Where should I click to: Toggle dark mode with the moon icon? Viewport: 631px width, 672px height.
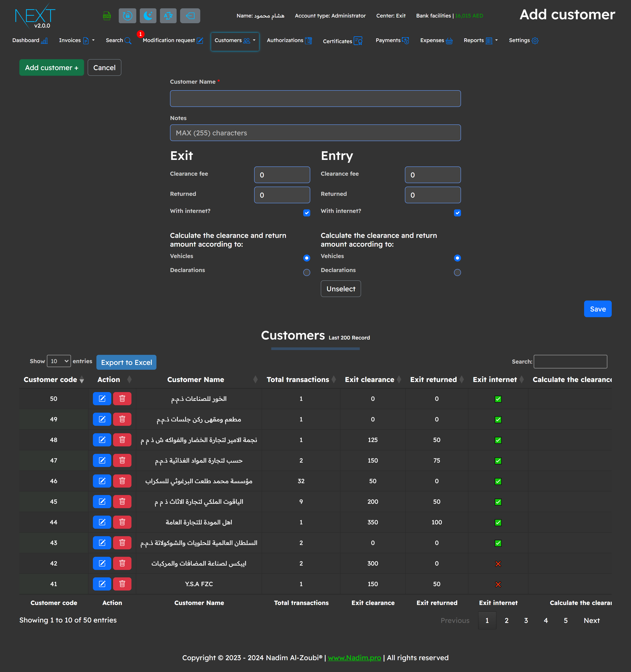pos(148,16)
